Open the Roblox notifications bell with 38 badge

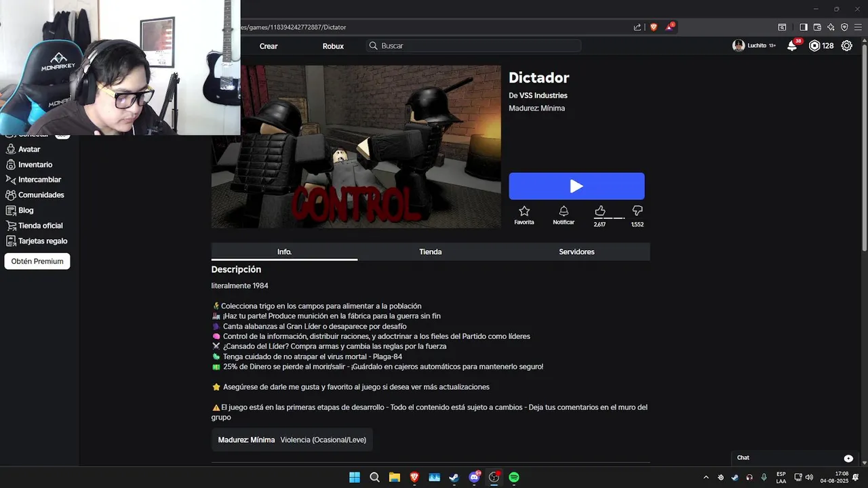click(x=792, y=45)
